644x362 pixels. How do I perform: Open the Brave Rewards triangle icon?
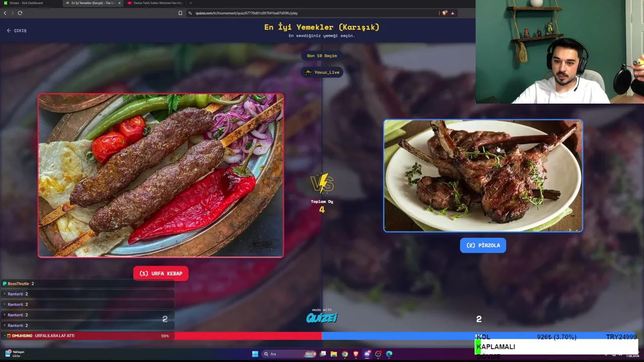pos(453,13)
